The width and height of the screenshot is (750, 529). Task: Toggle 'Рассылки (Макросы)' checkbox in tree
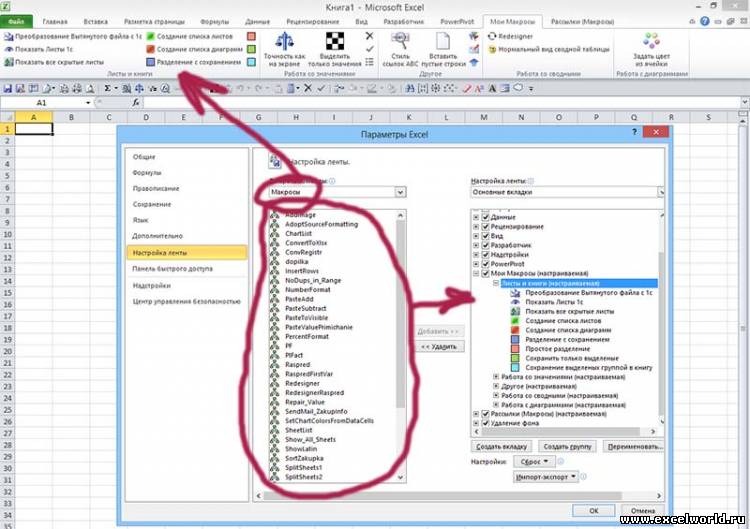(x=485, y=414)
